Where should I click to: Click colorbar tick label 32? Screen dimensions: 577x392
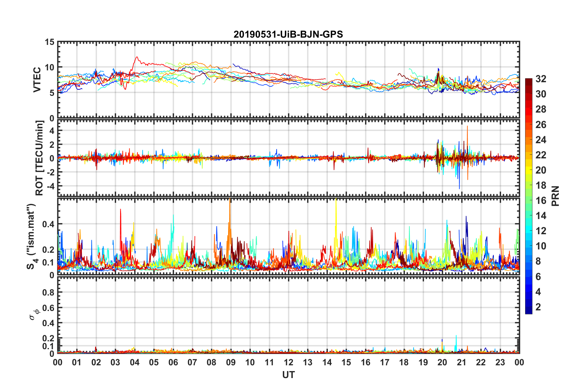(541, 79)
